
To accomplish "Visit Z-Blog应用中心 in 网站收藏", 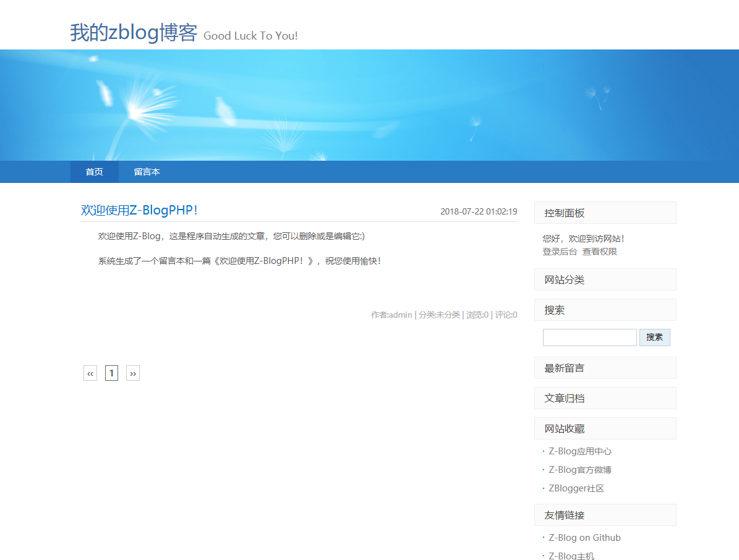I will pos(579,451).
